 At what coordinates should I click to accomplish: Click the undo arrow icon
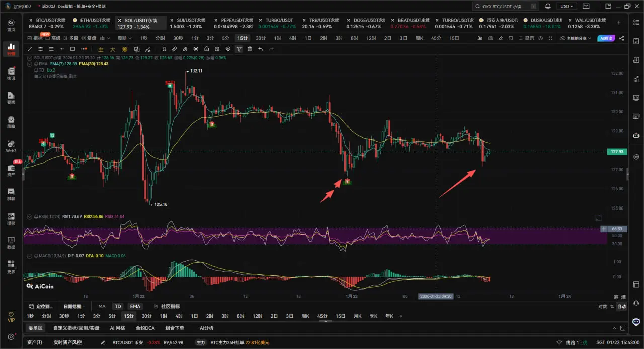pyautogui.click(x=260, y=49)
